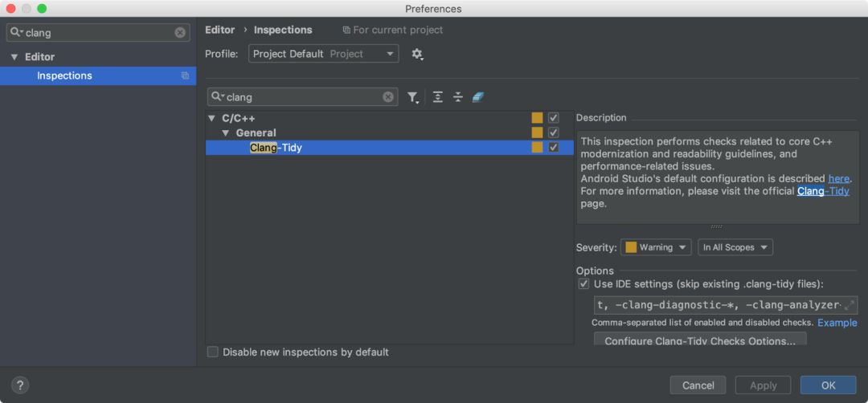The image size is (868, 403).
Task: Open the inspections filter icon
Action: click(x=412, y=97)
